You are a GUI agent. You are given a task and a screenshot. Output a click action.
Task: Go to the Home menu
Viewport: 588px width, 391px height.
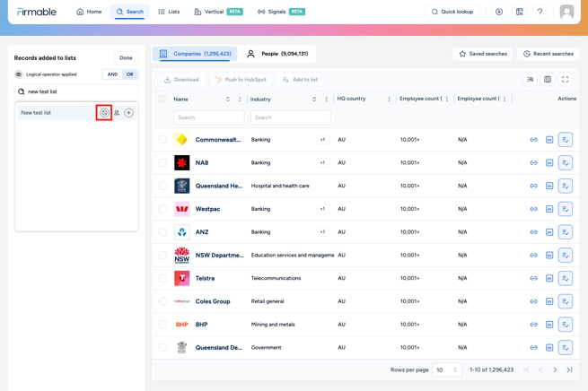coord(89,12)
